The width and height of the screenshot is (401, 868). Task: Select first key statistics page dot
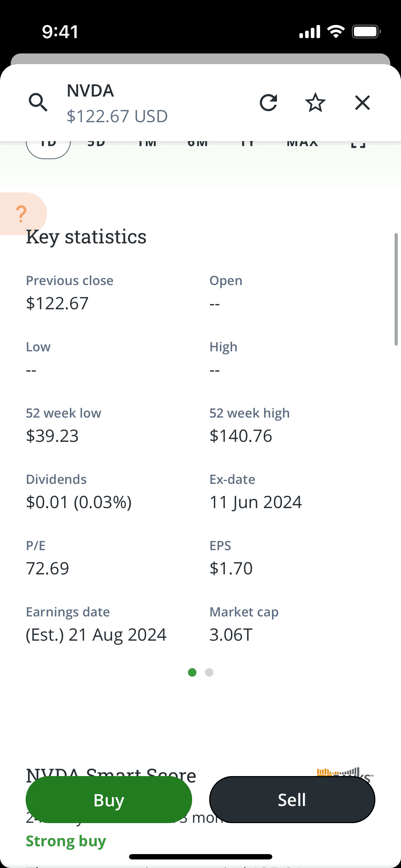tap(192, 672)
